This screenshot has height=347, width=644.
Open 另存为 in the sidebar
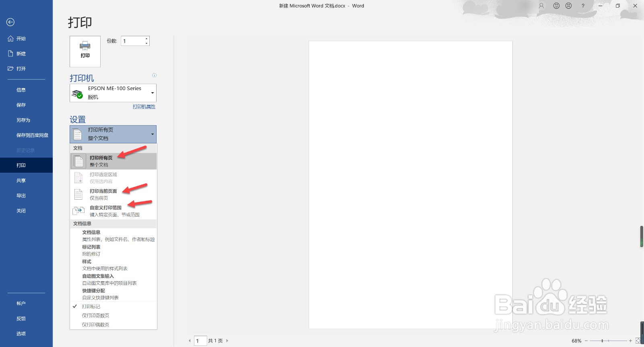click(x=26, y=120)
